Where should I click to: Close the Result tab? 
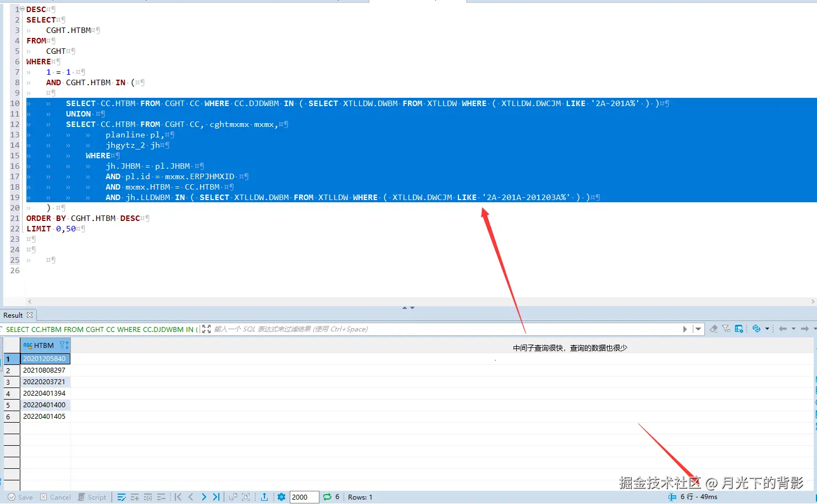(x=30, y=315)
